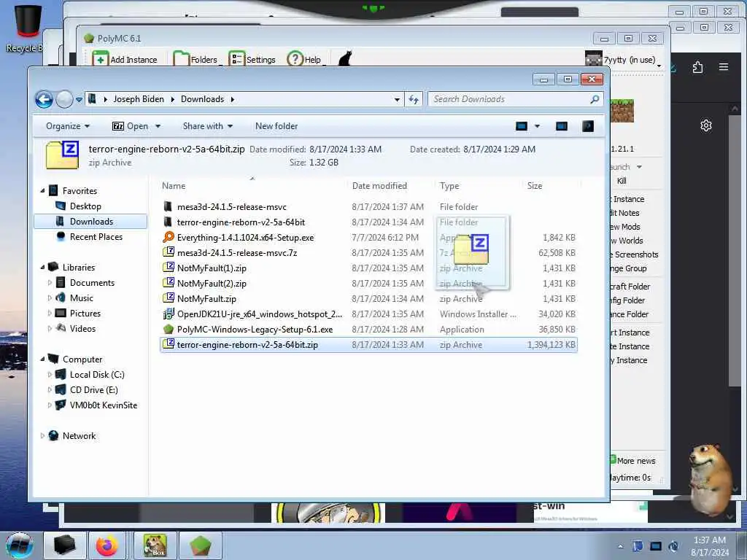The height and width of the screenshot is (560, 747).
Task: Sort by the Size column header
Action: (535, 186)
